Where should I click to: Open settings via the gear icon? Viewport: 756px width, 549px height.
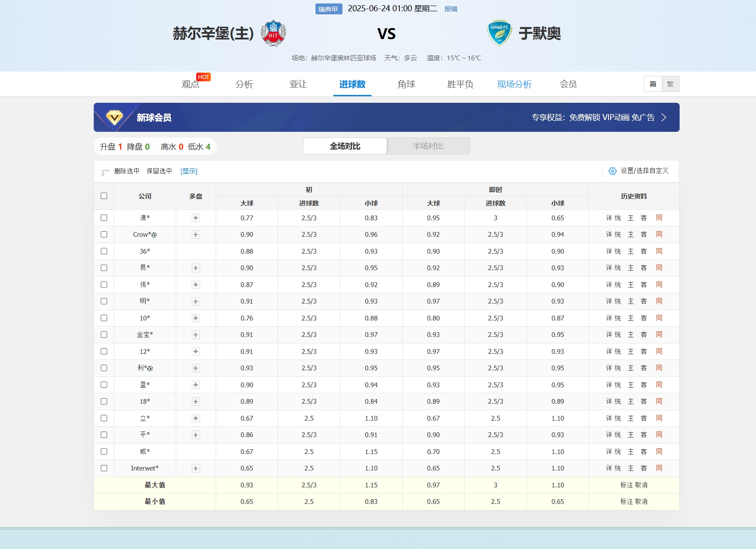[x=612, y=171]
